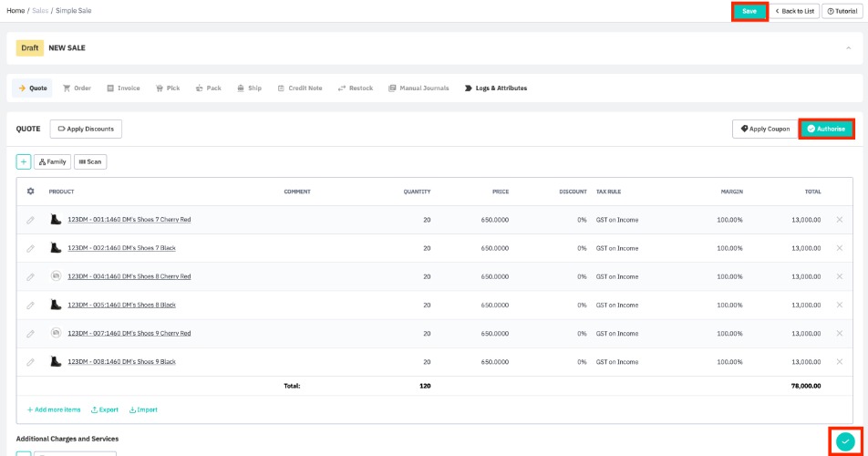Image resolution: width=868 pixels, height=456 pixels.
Task: Click the Apply Coupon button
Action: tap(764, 129)
